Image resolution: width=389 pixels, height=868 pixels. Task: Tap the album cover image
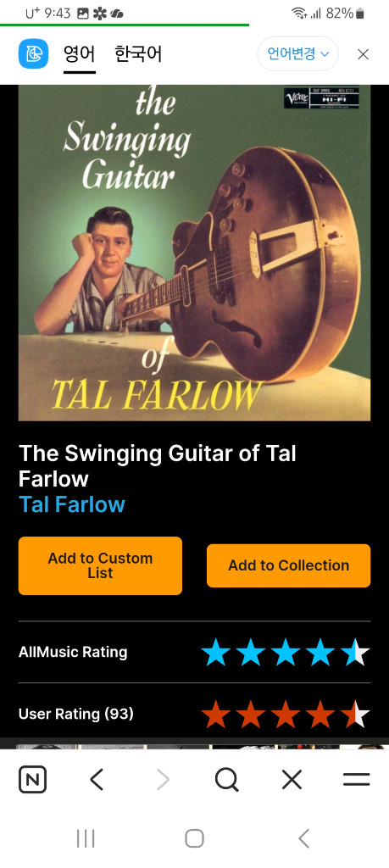click(x=194, y=253)
